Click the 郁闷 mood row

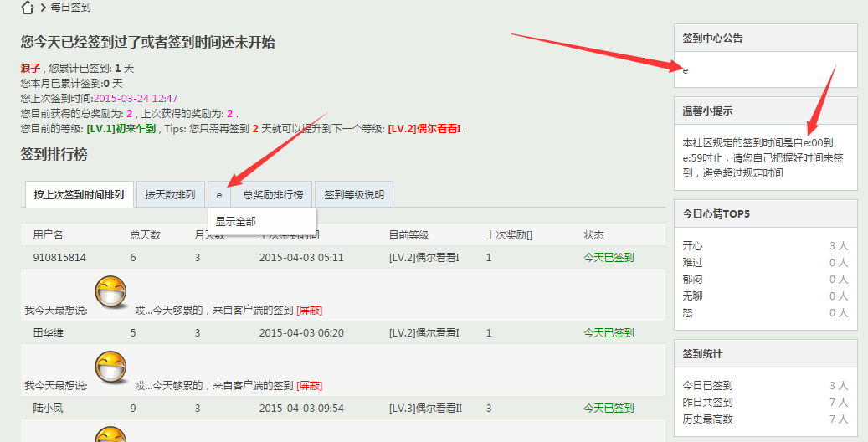point(765,280)
